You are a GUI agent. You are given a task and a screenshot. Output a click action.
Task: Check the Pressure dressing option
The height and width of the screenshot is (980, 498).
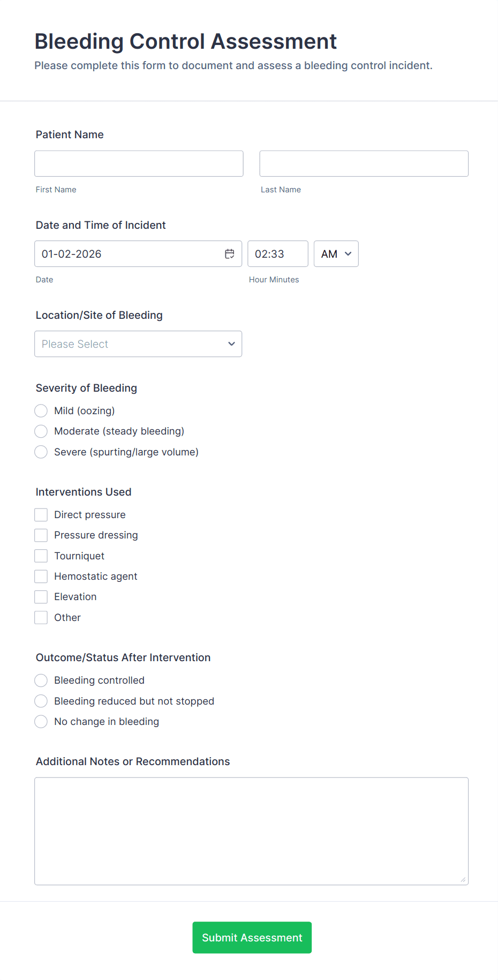coord(41,535)
